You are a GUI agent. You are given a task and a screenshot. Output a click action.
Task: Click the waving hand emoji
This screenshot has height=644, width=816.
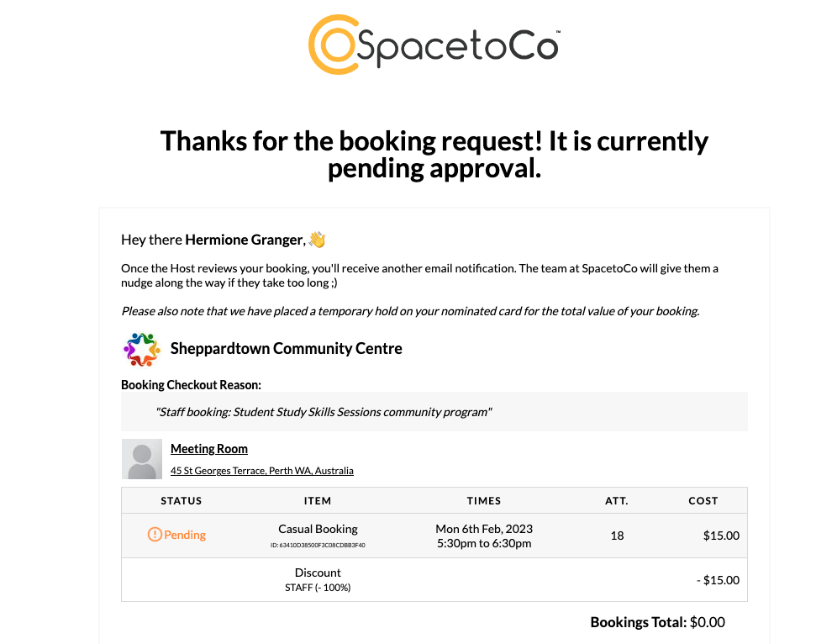coord(317,240)
